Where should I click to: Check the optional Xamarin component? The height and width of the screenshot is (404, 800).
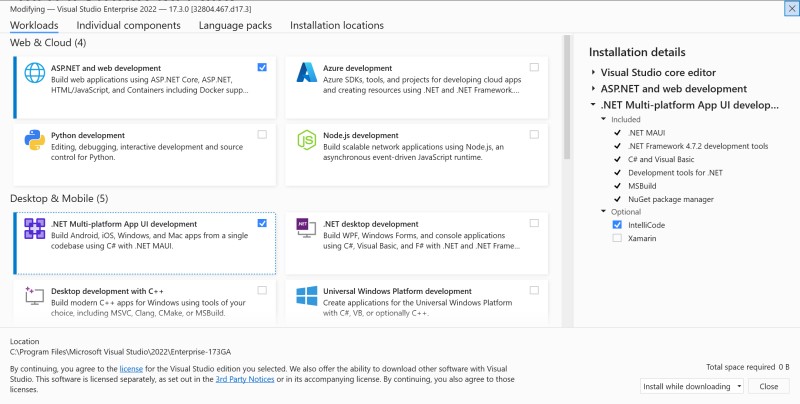[617, 238]
